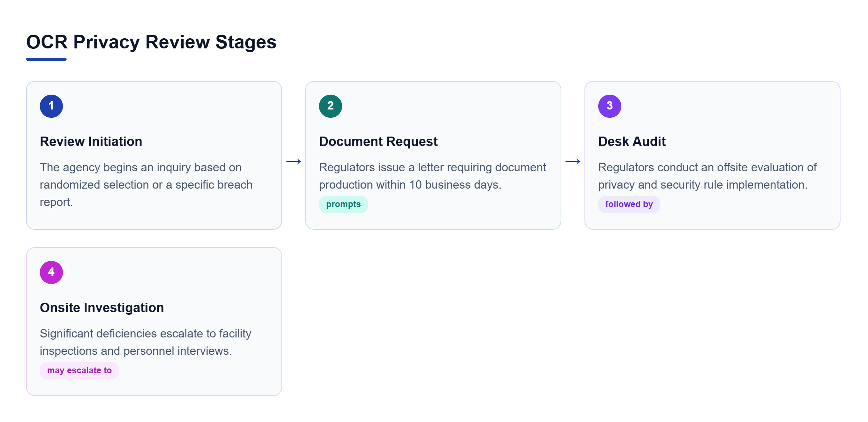Screen dimensions: 868x422
Task: Select the 'followed by' tag in Desk Audit
Action: click(629, 204)
